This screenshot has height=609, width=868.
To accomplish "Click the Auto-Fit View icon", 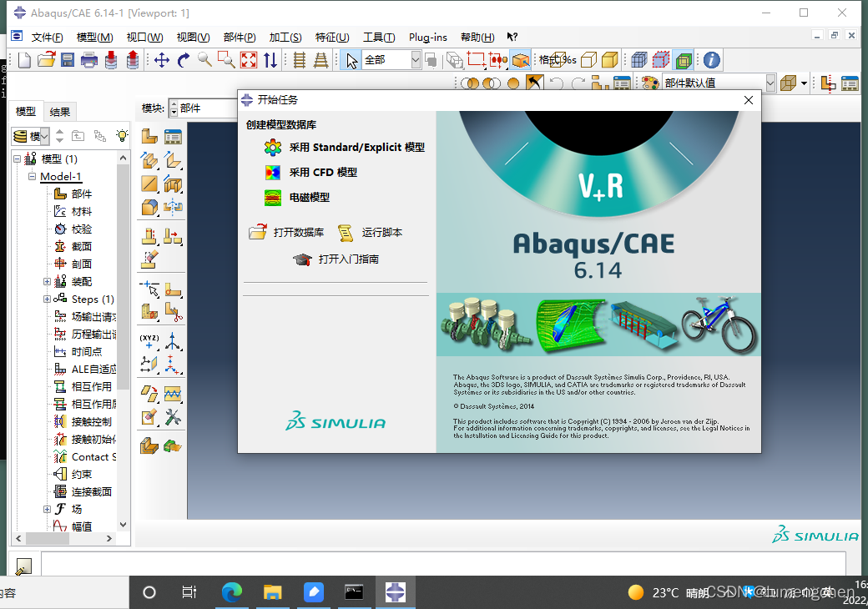I will [249, 60].
